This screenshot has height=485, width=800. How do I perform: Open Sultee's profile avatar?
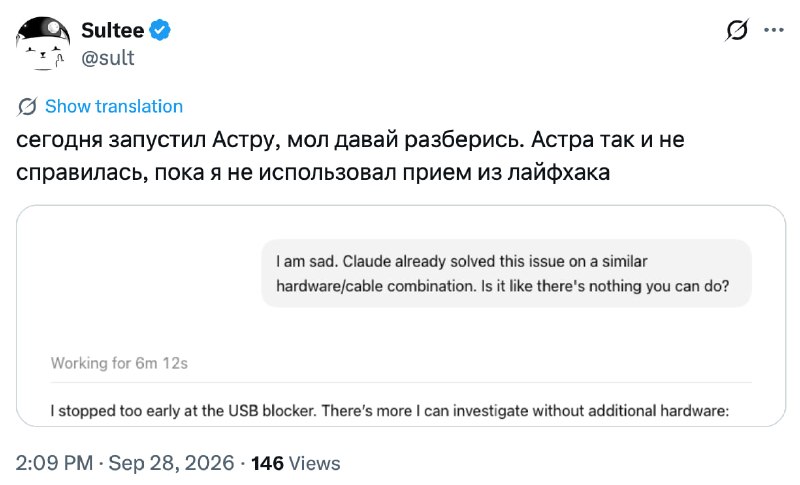[42, 43]
